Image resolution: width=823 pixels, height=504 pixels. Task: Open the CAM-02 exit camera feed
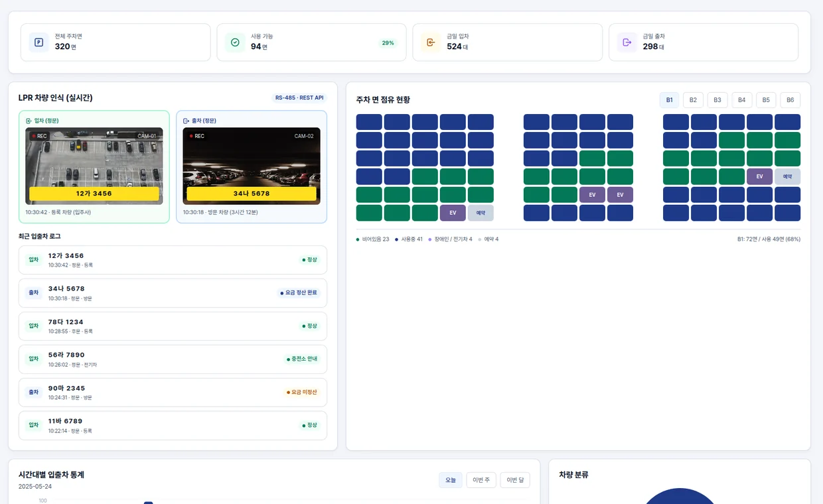pyautogui.click(x=252, y=166)
